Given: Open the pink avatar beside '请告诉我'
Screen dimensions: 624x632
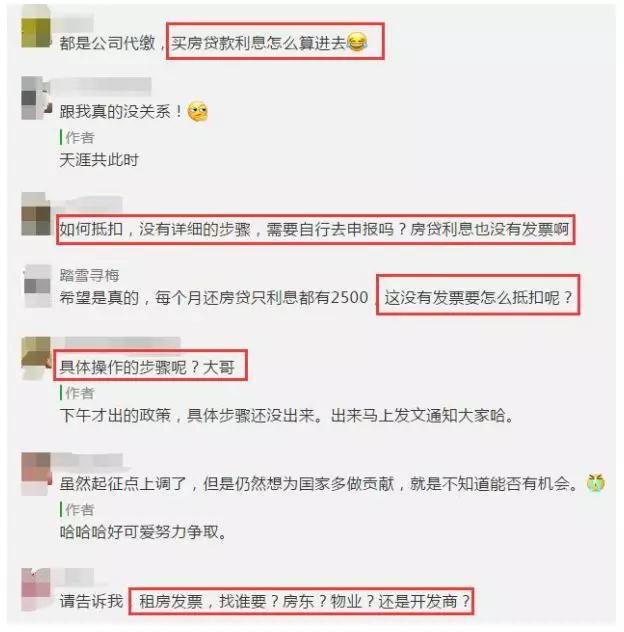Looking at the screenshot, I should pyautogui.click(x=36, y=590).
